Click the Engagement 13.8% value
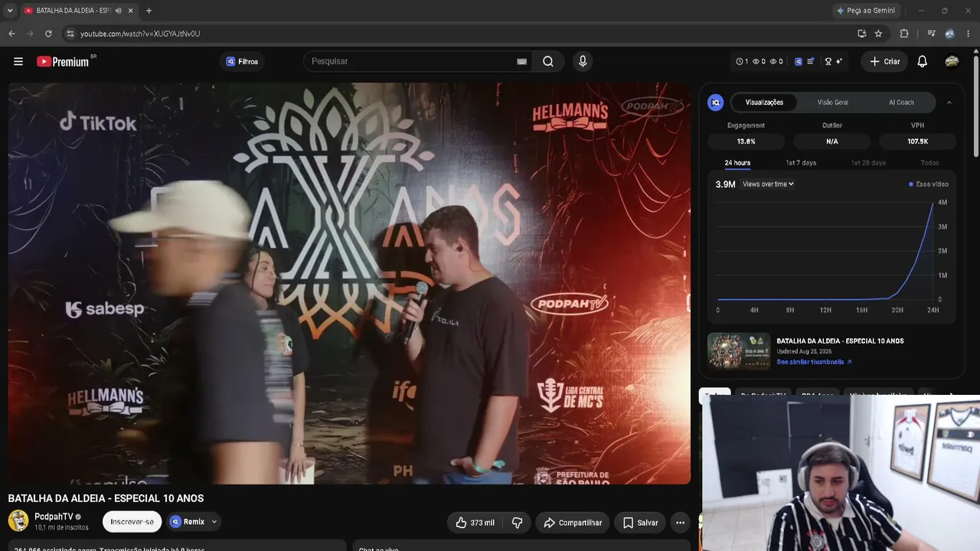 (746, 142)
